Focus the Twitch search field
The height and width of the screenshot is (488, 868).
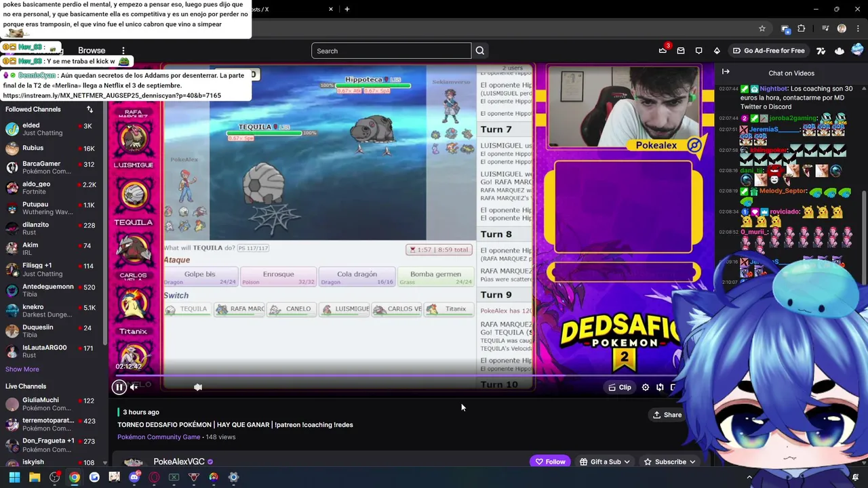coord(391,51)
